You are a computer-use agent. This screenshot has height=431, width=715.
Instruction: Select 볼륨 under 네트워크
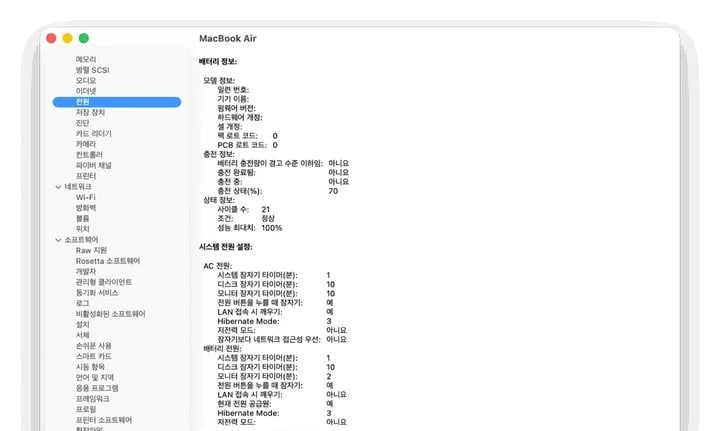click(83, 218)
